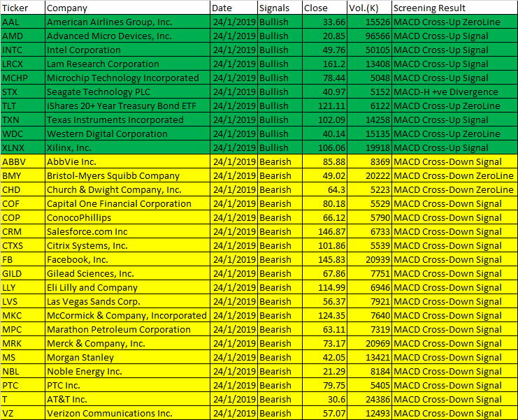
Task: Click Advanced Micro Devices, Inc. cell
Action: click(x=127, y=36)
